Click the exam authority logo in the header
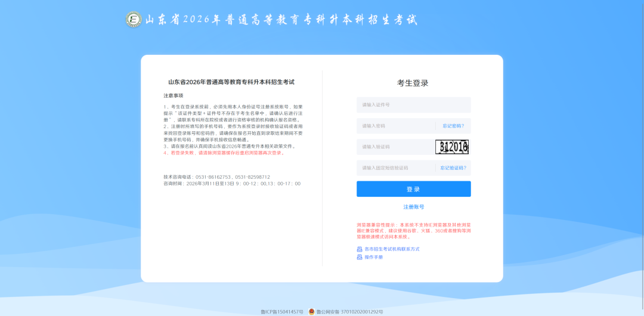Image resolution: width=644 pixels, height=316 pixels. click(134, 20)
